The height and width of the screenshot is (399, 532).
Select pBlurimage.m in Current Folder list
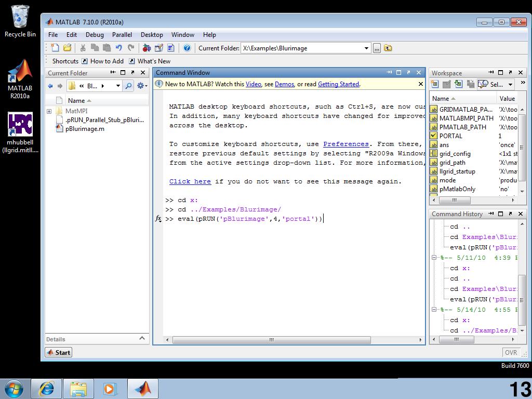point(85,129)
